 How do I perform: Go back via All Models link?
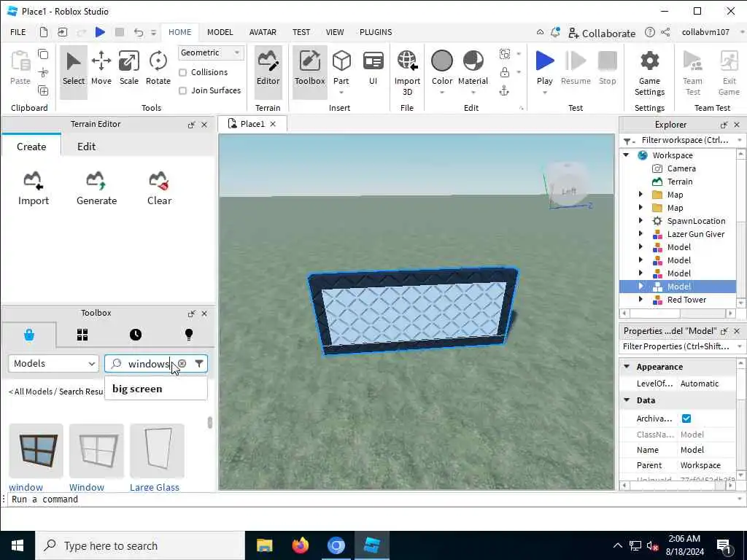[x=31, y=392]
